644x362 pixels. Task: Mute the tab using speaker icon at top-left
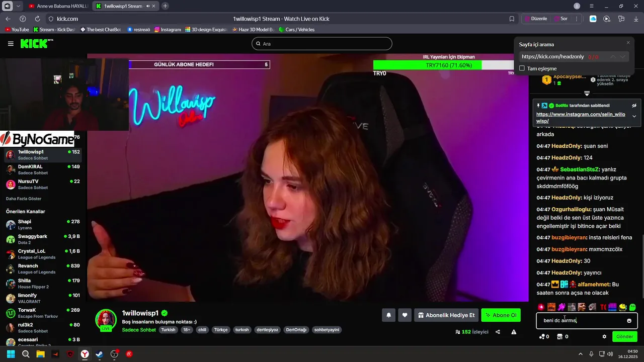coord(8,6)
